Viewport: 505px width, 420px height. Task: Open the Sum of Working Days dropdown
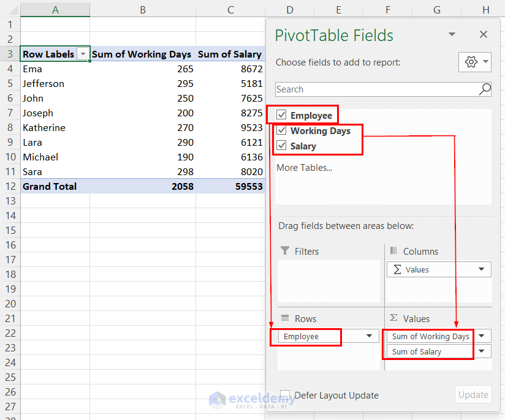pyautogui.click(x=482, y=336)
